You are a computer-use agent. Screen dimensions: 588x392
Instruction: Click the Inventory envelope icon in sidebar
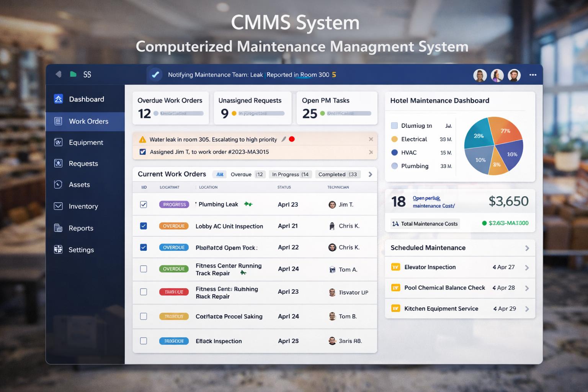[58, 206]
